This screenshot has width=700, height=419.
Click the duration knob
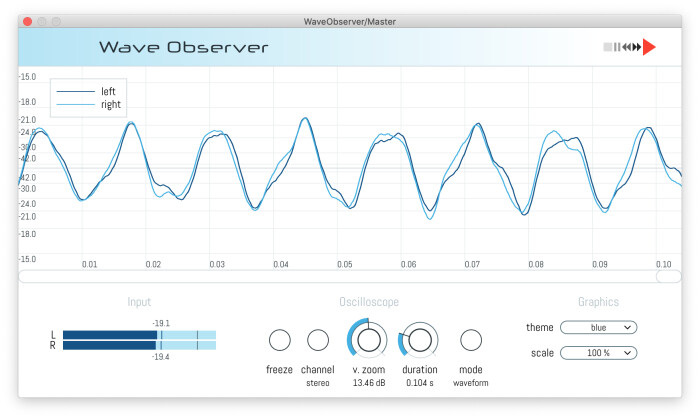click(419, 340)
